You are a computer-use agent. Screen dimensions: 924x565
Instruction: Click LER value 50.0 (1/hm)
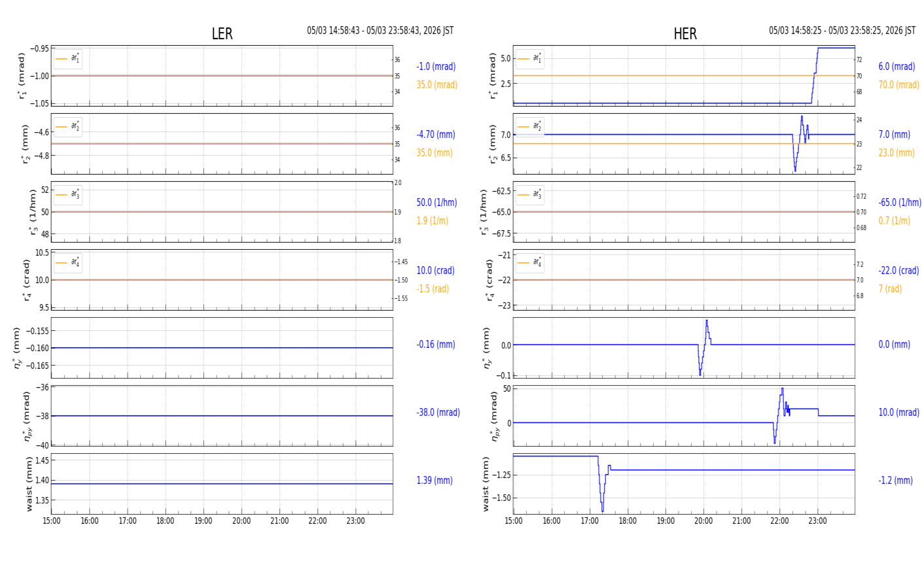tap(436, 203)
